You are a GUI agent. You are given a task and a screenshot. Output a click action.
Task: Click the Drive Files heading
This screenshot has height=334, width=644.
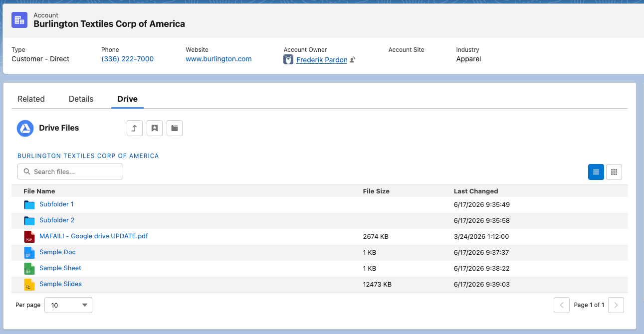(x=59, y=128)
